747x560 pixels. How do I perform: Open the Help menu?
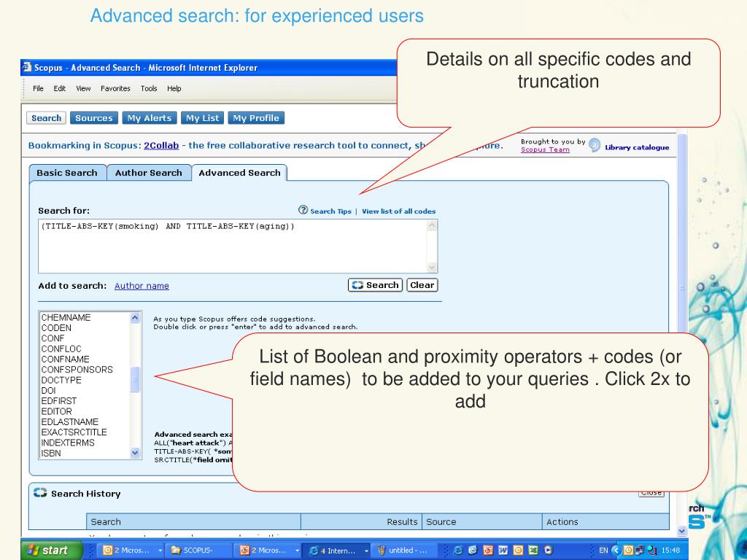pos(174,88)
